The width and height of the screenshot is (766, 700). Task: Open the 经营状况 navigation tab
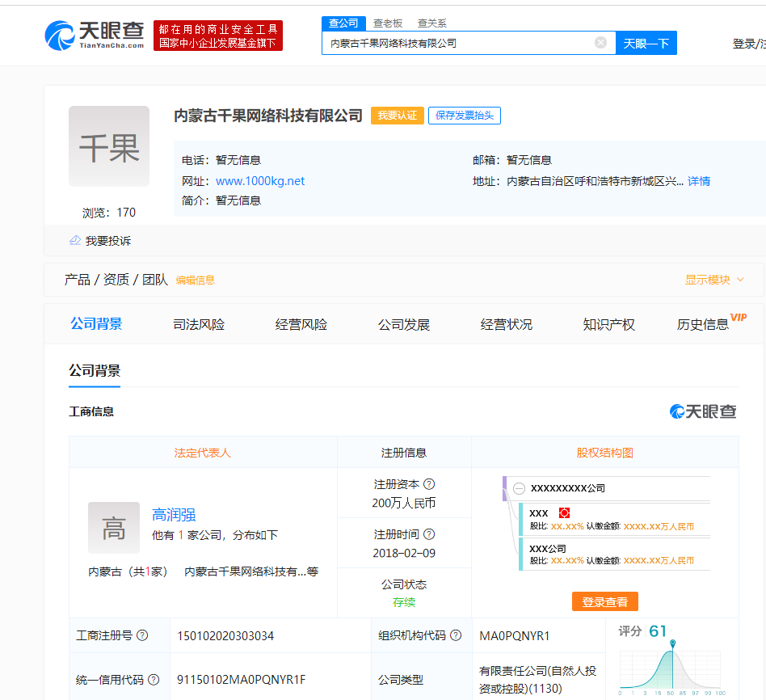506,324
